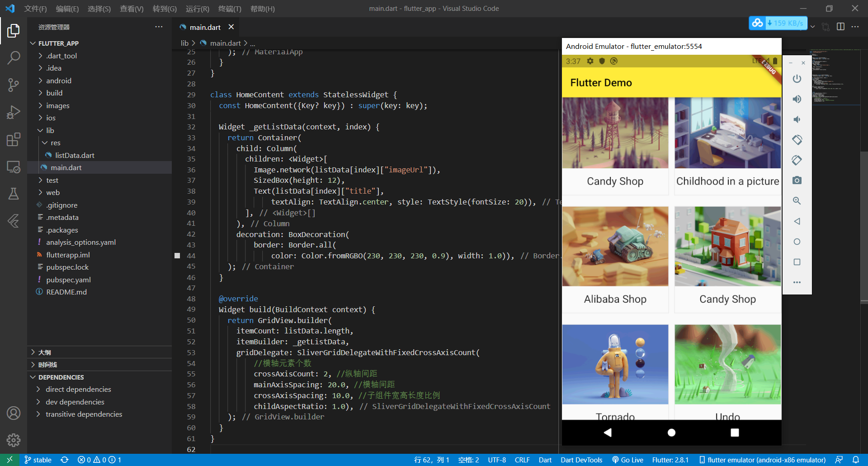Toggle the split editor layout icon
This screenshot has width=868, height=466.
[x=841, y=27]
